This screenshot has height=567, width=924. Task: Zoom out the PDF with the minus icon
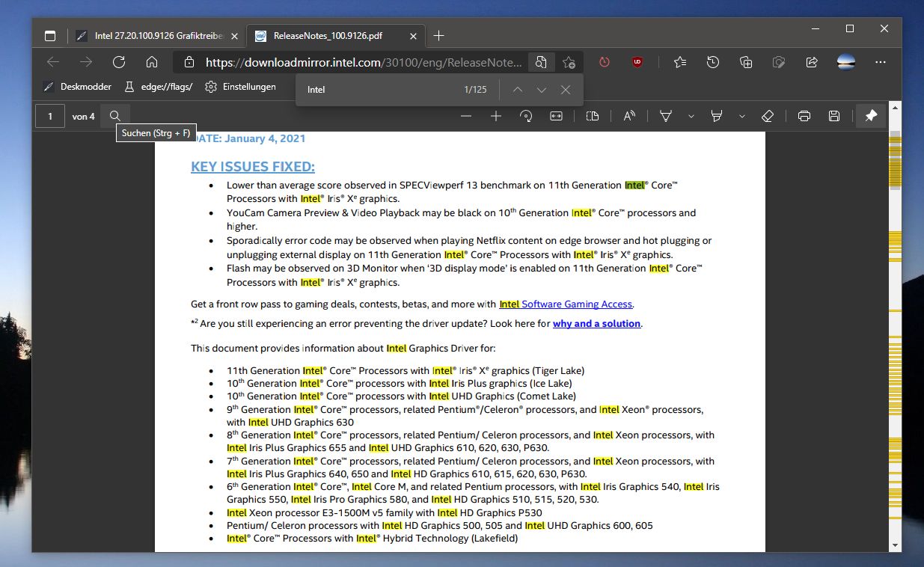466,116
